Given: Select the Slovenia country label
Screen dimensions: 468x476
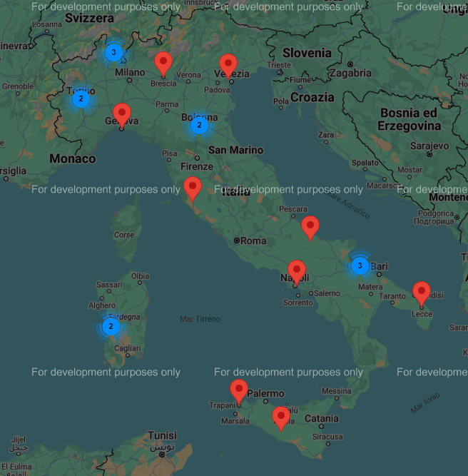Looking at the screenshot, I should coord(307,53).
